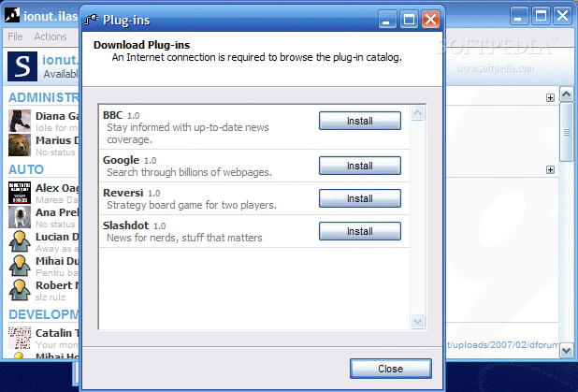Expand the ADMINISTR group plus button

pyautogui.click(x=550, y=97)
